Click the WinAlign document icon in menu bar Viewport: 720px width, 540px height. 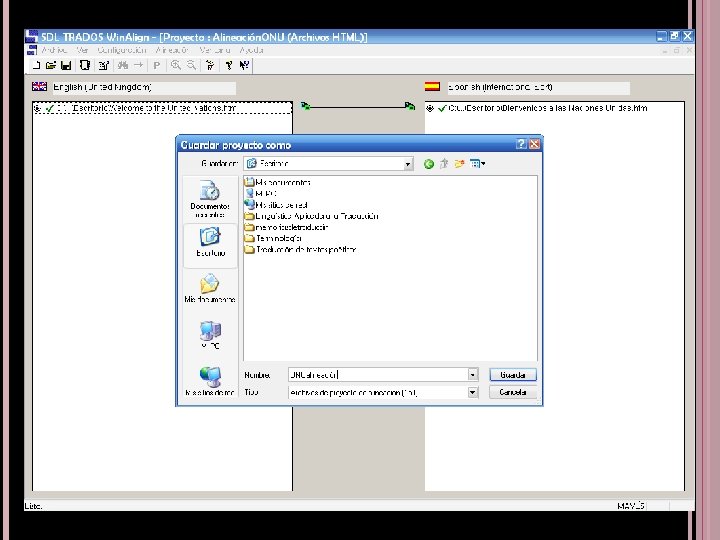click(x=32, y=50)
